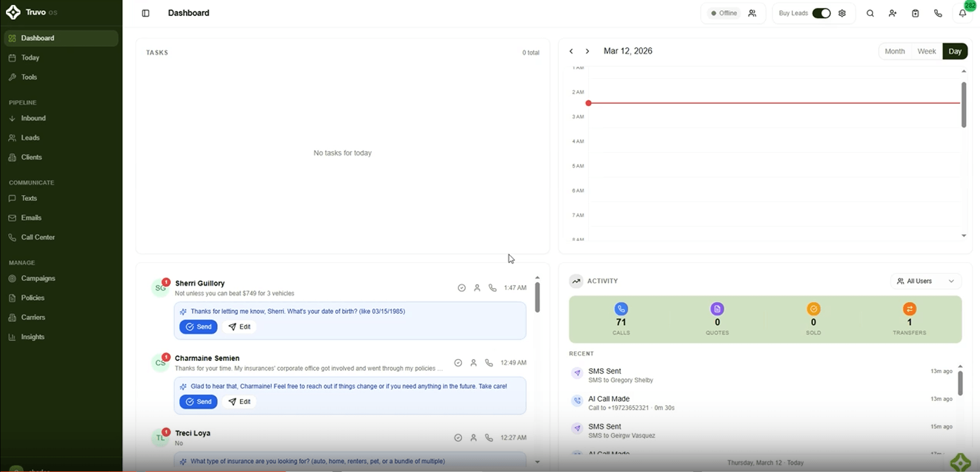
Task: Call Sherri Guillory with phone icon
Action: (493, 288)
